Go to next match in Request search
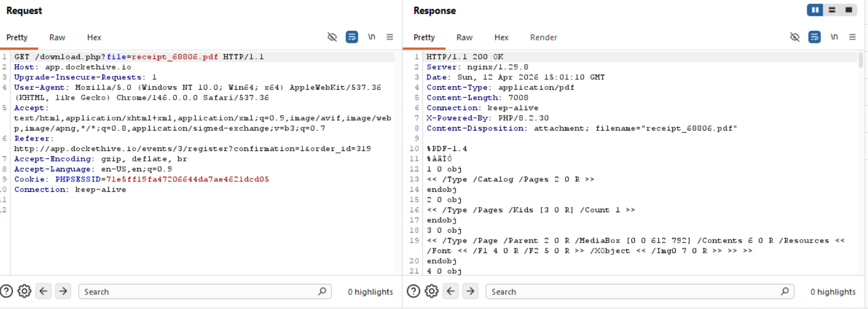This screenshot has width=868, height=309. point(63,292)
